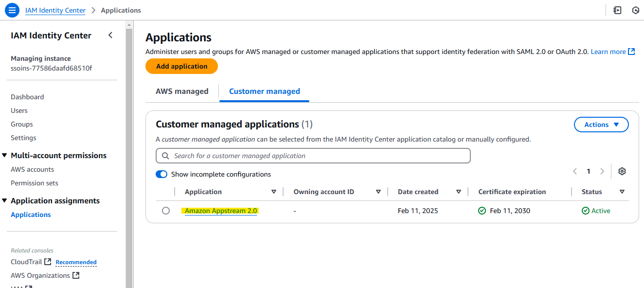Viewport: 644px width, 288px height.
Task: Focus the customer managed application search field
Action: click(x=313, y=156)
